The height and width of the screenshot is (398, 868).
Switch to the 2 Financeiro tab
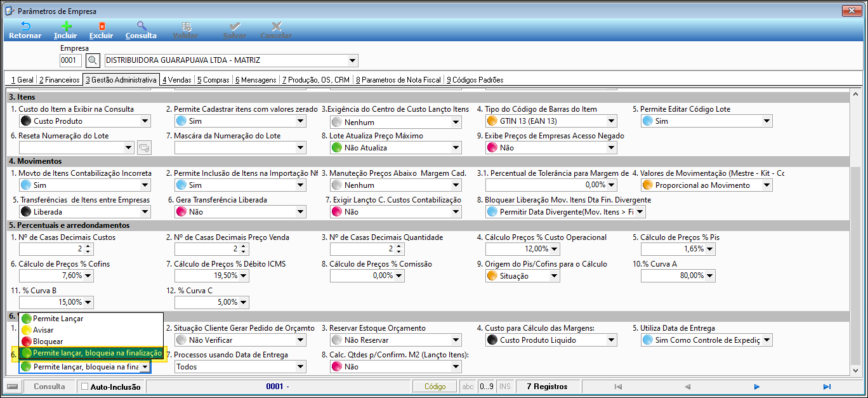(60, 80)
